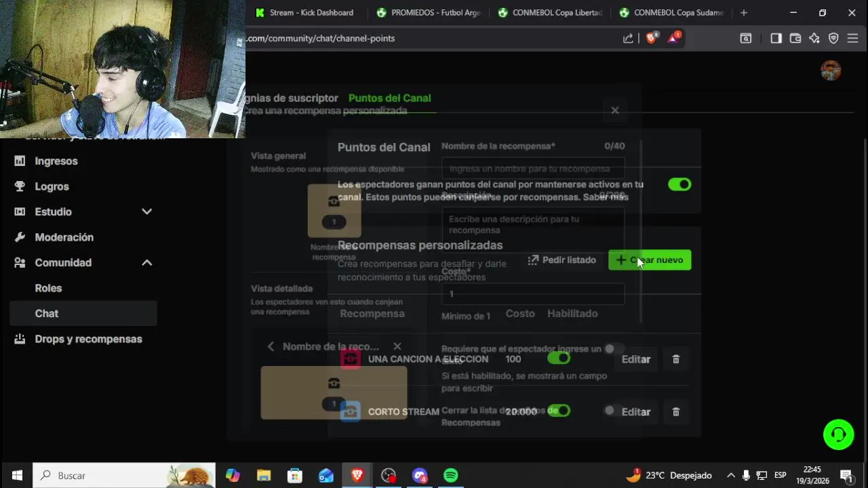
Task: Open the browser hamburger menu
Action: pyautogui.click(x=852, y=39)
